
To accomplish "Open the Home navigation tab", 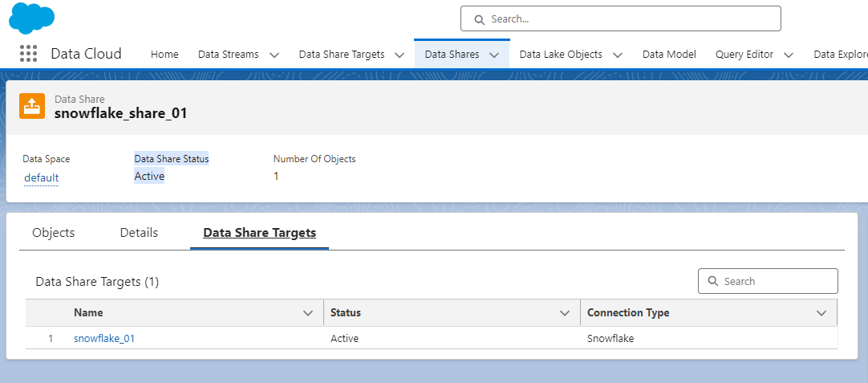I will click(164, 55).
